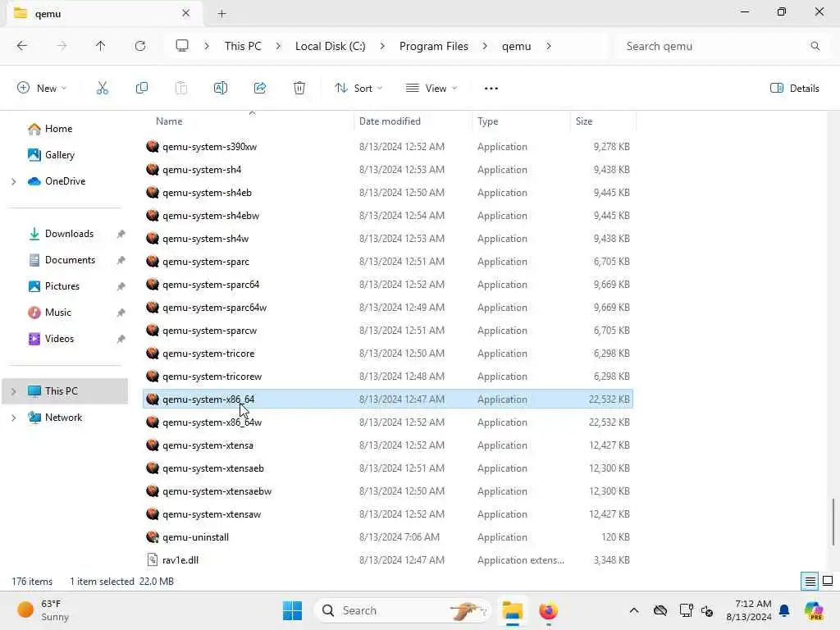This screenshot has height=630, width=840.
Task: Expand chevron after qemu breadcrumb
Action: click(549, 46)
